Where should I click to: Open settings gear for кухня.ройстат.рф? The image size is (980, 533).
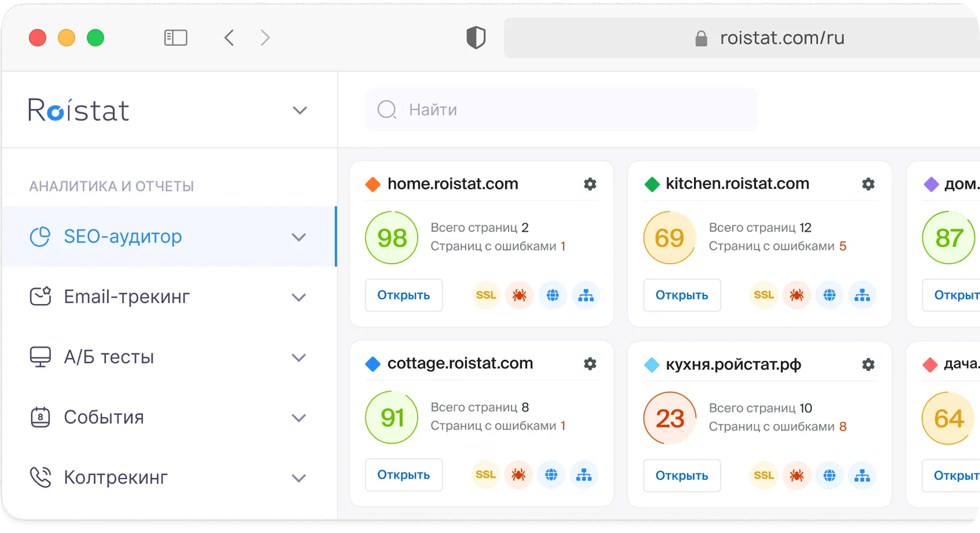click(868, 364)
